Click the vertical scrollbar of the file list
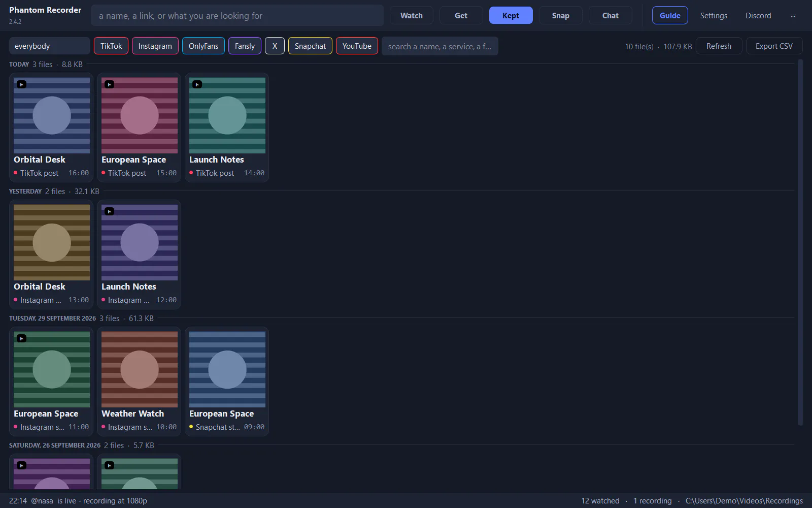The height and width of the screenshot is (508, 812). pos(800,242)
